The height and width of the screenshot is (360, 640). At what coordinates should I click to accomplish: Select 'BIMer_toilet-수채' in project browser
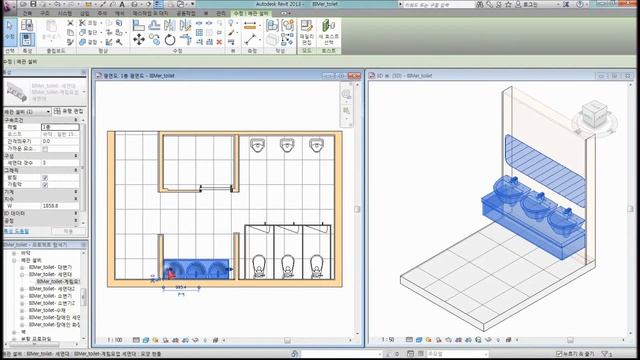[47, 310]
